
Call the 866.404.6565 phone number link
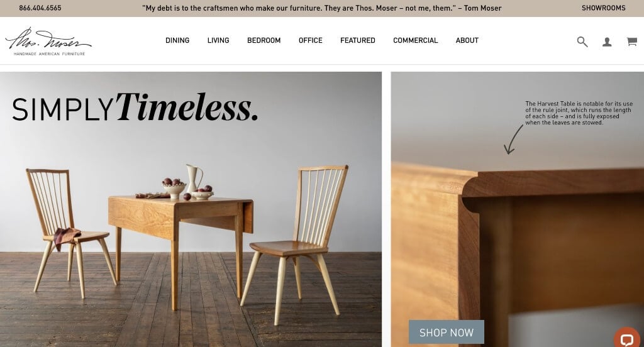tap(40, 8)
